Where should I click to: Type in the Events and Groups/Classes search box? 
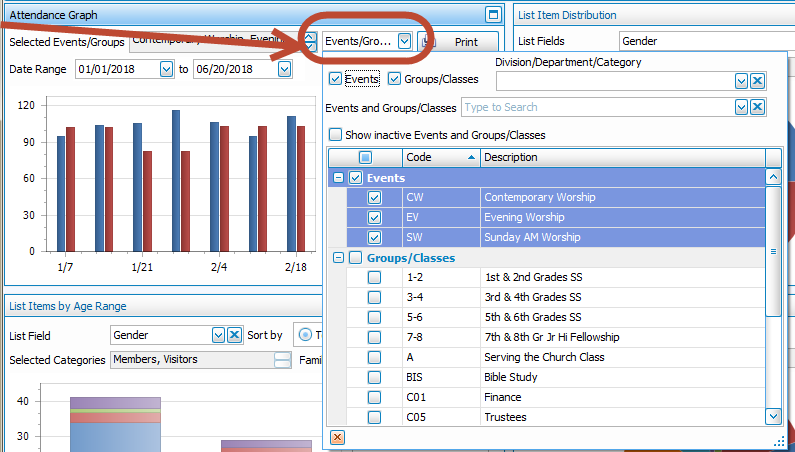click(x=595, y=107)
